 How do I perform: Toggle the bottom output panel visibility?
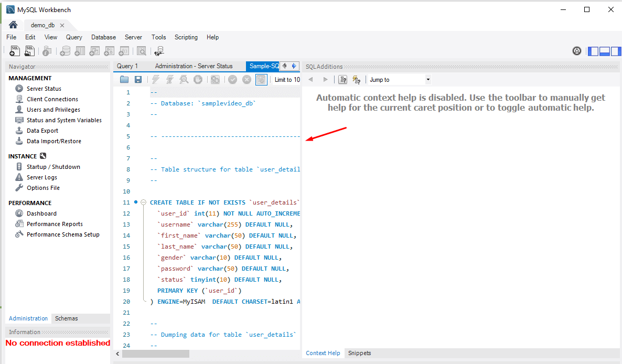(x=605, y=51)
